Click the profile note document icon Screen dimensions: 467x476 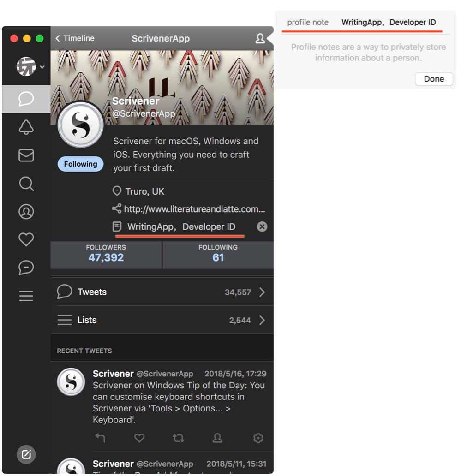(x=117, y=226)
